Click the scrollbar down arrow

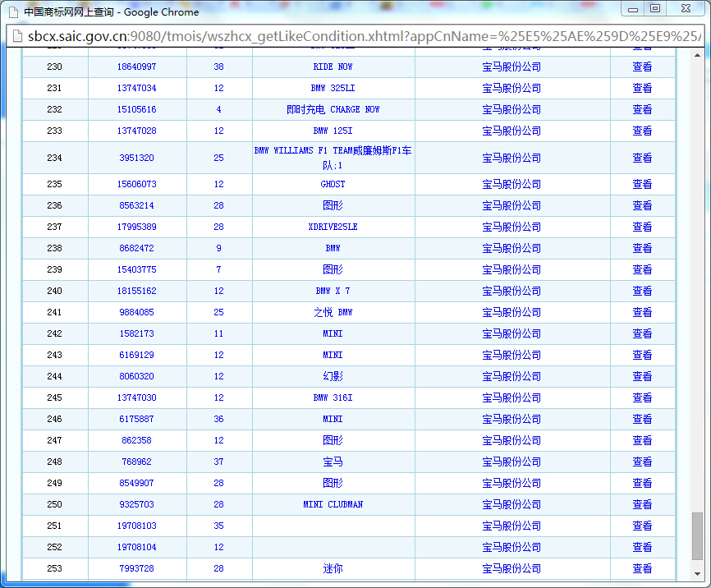click(x=697, y=574)
